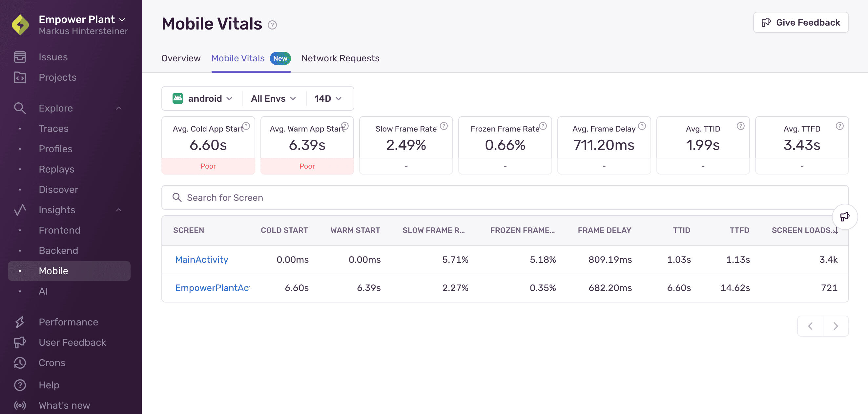The width and height of the screenshot is (868, 414).
Task: Click the Mobile Vitals tab
Action: pos(238,58)
